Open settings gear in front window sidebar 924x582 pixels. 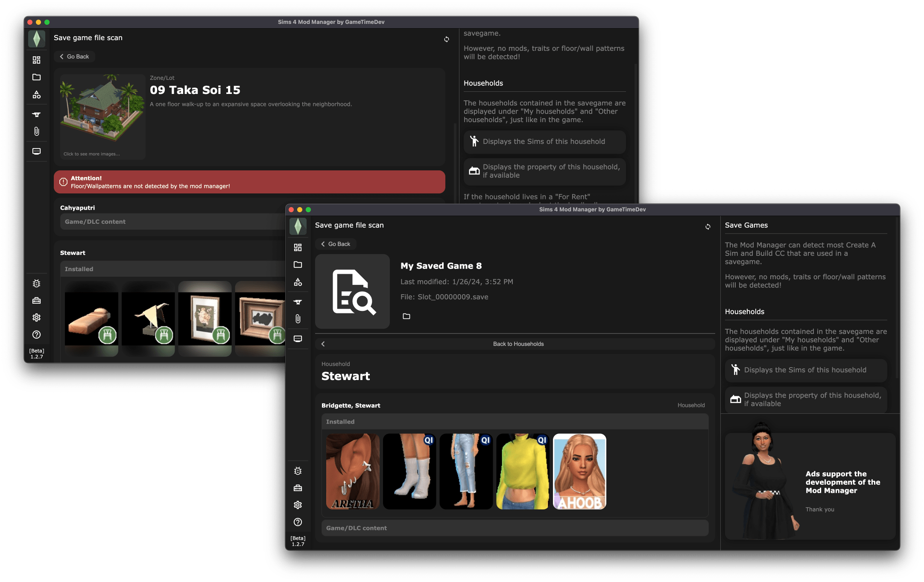298,505
